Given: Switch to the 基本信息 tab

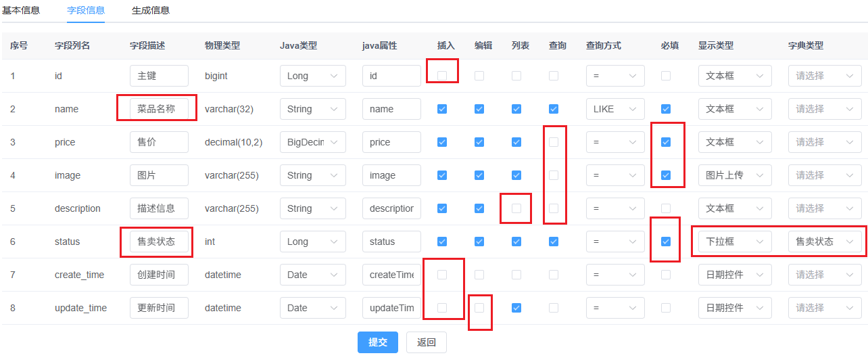Looking at the screenshot, I should [x=21, y=10].
